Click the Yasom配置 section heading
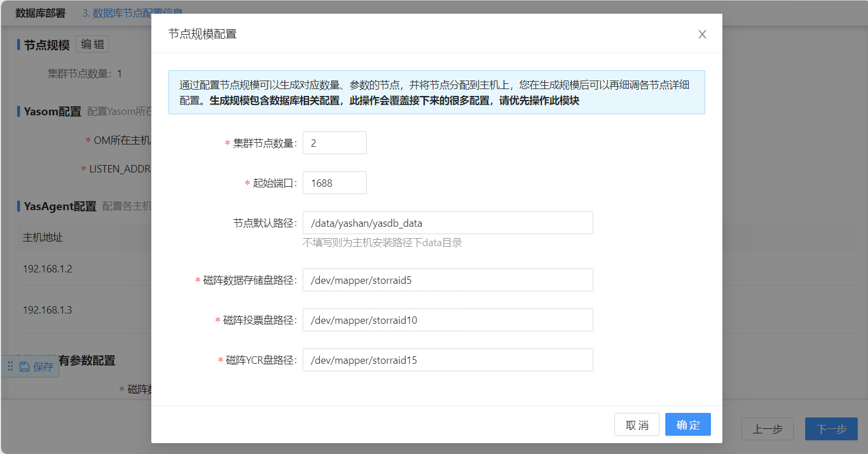868x454 pixels. [53, 111]
